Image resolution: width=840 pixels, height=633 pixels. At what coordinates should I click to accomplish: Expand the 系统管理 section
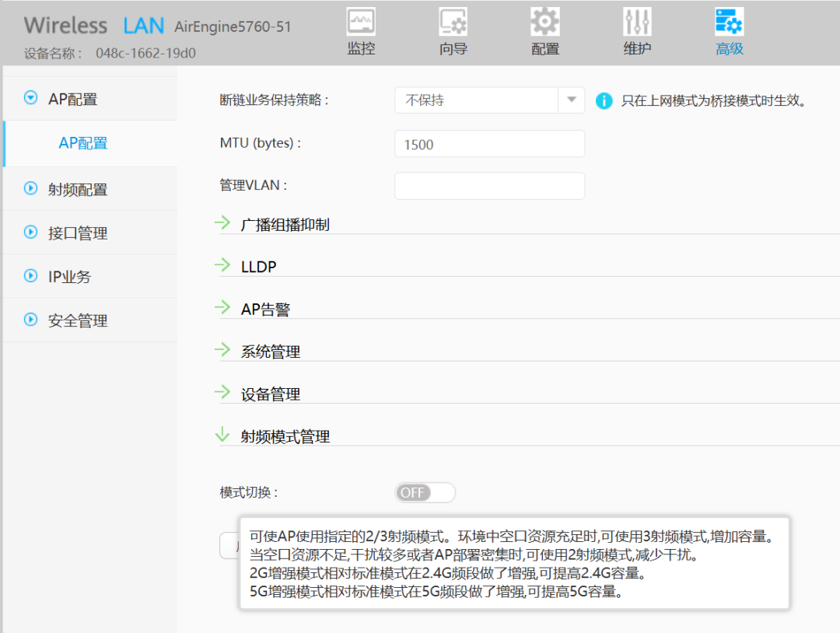[x=223, y=351]
